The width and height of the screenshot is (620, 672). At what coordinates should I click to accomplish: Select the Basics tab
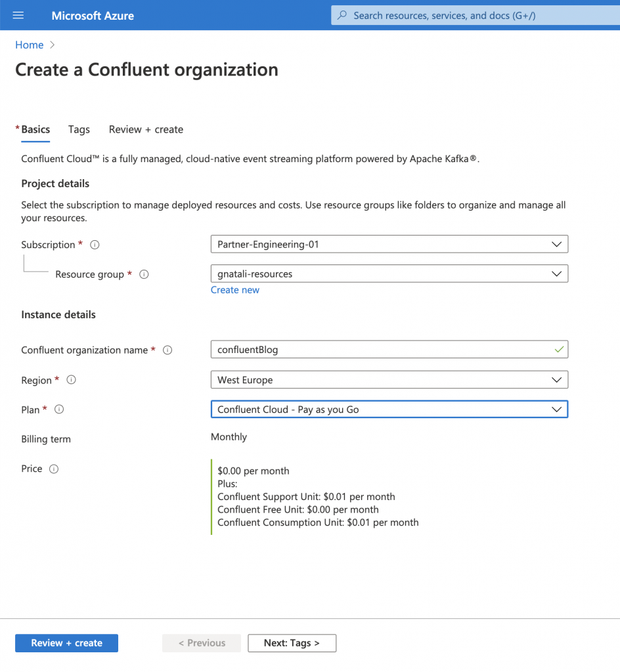click(35, 129)
